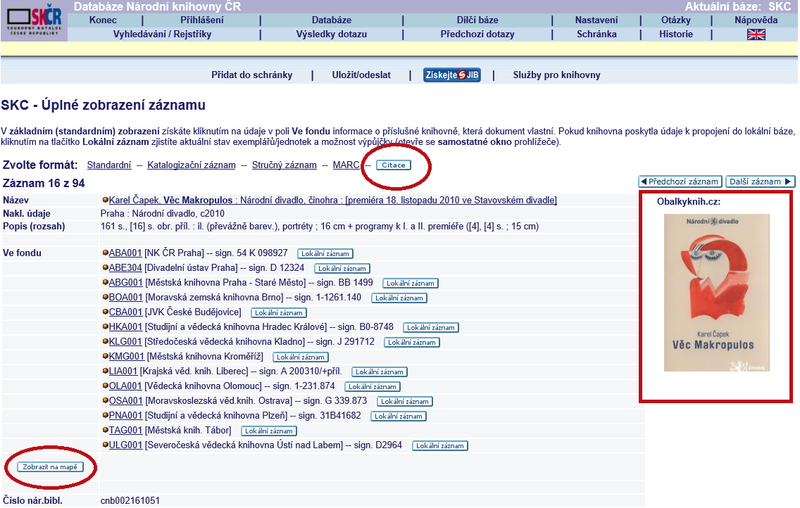Open the Historie menu item
Screen dimensions: 800x508
pos(676,34)
